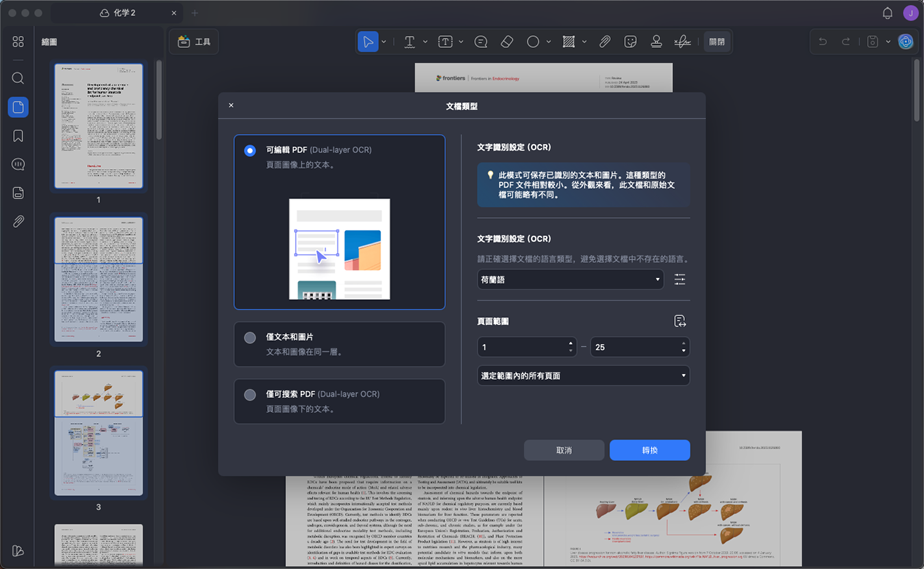The height and width of the screenshot is (569, 924).
Task: Click the 關閉 button in toolbar
Action: click(717, 42)
